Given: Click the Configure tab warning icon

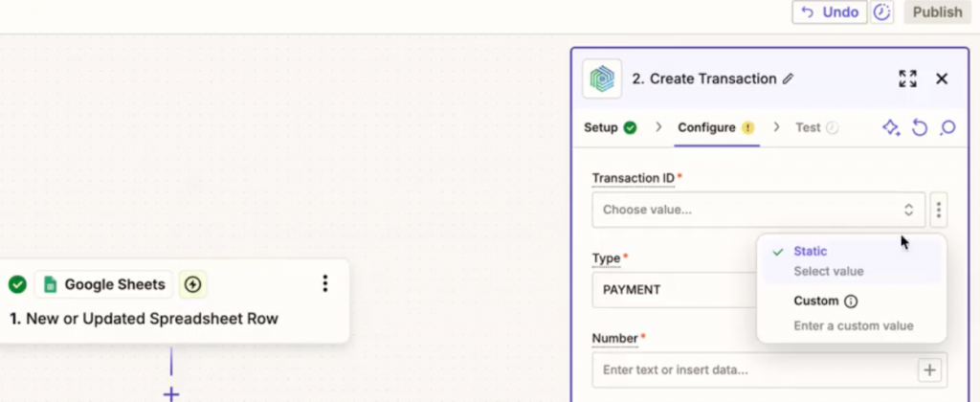Looking at the screenshot, I should [x=748, y=127].
